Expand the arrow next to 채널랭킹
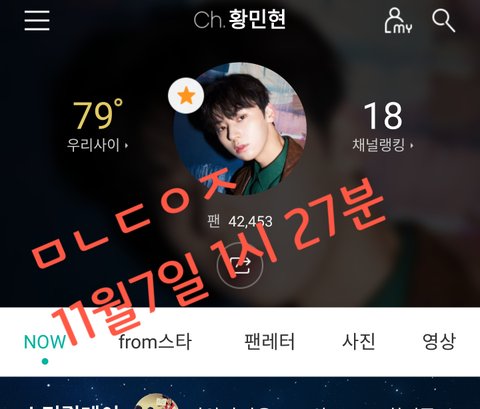The height and width of the screenshot is (409, 480). pos(412,146)
